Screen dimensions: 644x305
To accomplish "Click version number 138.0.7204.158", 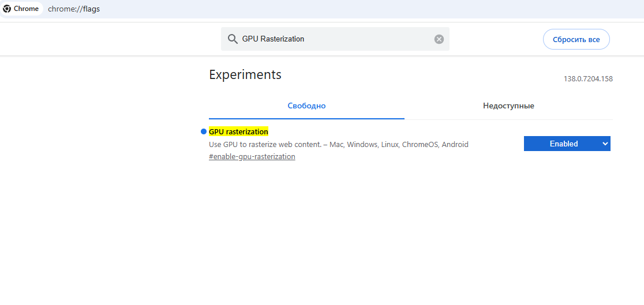I will point(588,79).
